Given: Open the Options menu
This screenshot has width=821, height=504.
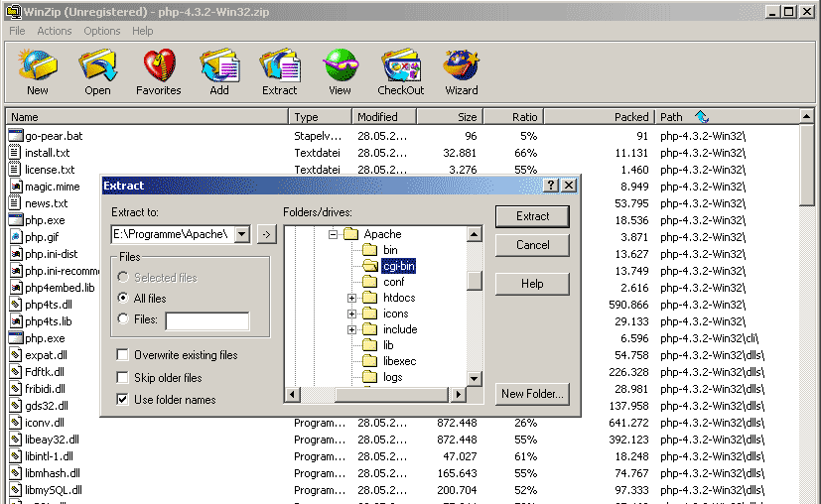Looking at the screenshot, I should [x=102, y=31].
